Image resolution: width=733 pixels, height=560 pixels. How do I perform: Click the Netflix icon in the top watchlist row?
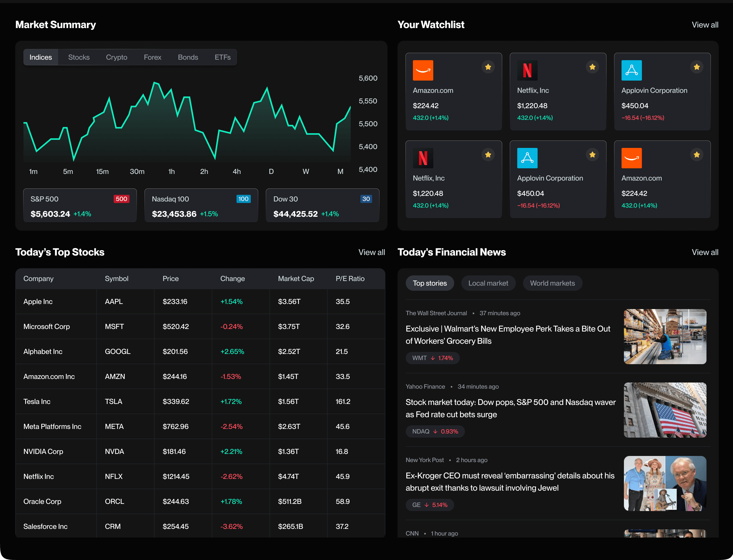point(528,70)
